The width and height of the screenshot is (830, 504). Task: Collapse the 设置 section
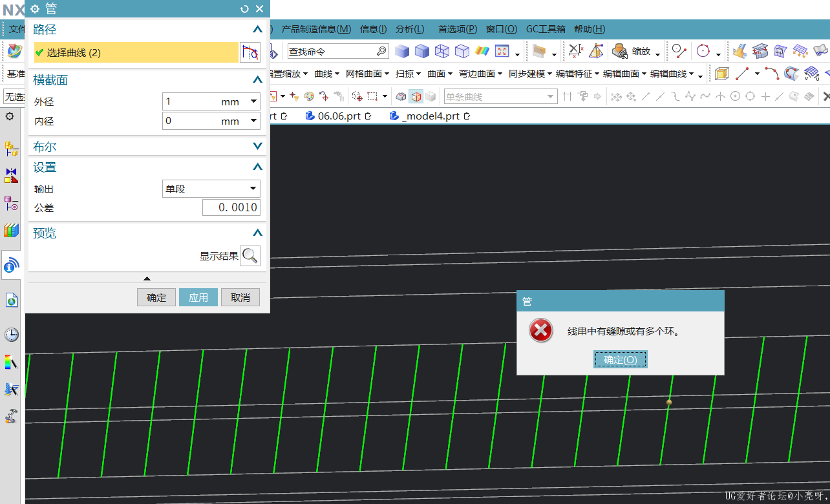257,167
